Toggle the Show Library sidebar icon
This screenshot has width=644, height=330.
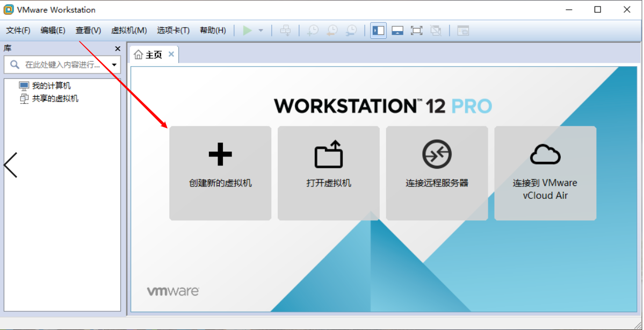click(x=378, y=31)
